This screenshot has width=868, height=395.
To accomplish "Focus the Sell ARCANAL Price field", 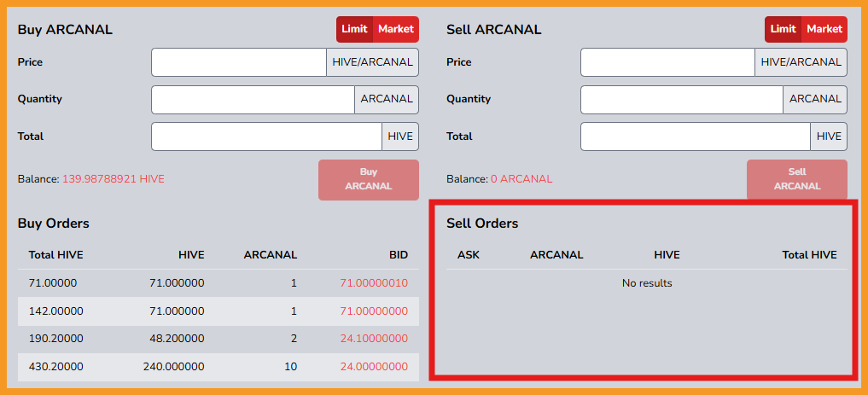I will [667, 62].
